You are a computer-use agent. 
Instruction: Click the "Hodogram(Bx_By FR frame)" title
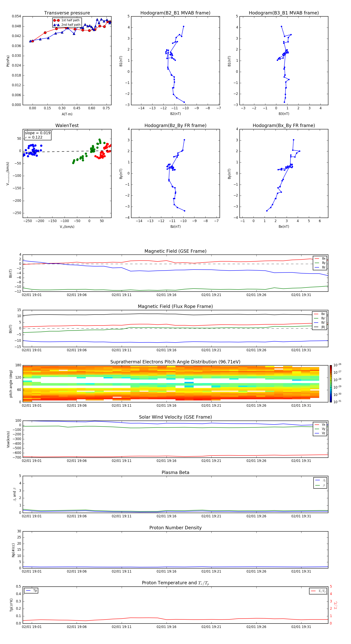(x=284, y=125)
